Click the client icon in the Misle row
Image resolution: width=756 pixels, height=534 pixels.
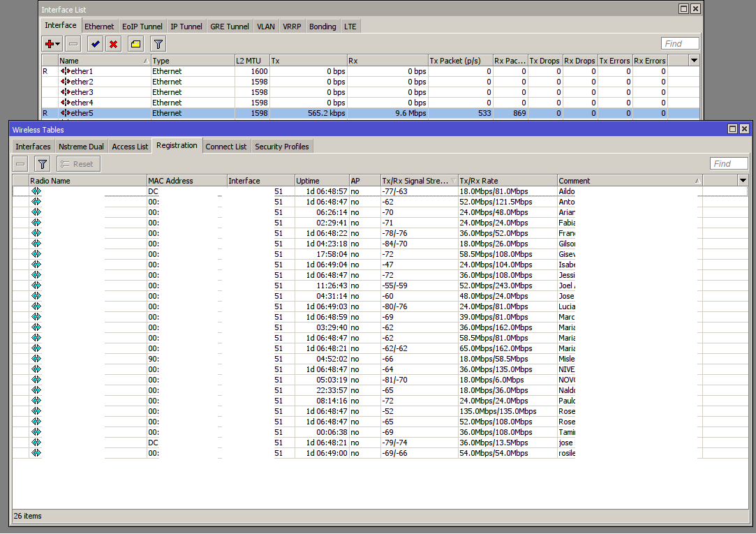[x=36, y=359]
